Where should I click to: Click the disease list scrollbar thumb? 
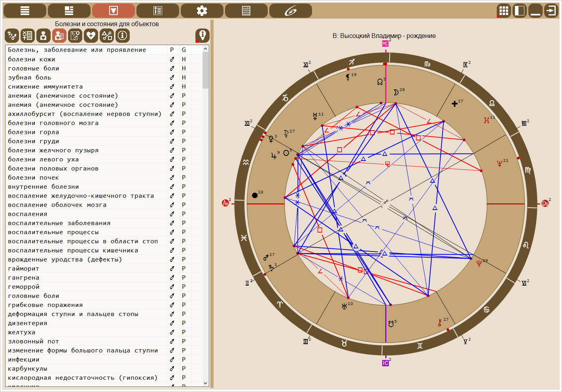[x=205, y=70]
